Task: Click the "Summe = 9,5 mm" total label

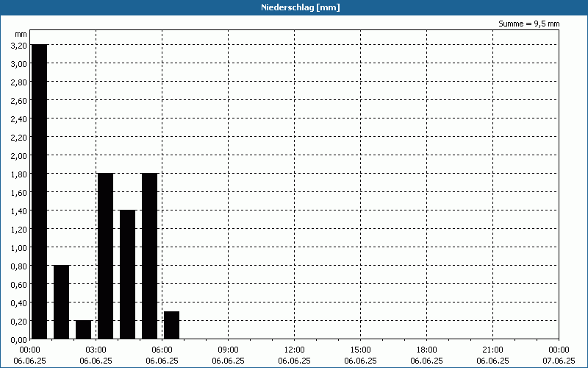Action: click(x=528, y=24)
